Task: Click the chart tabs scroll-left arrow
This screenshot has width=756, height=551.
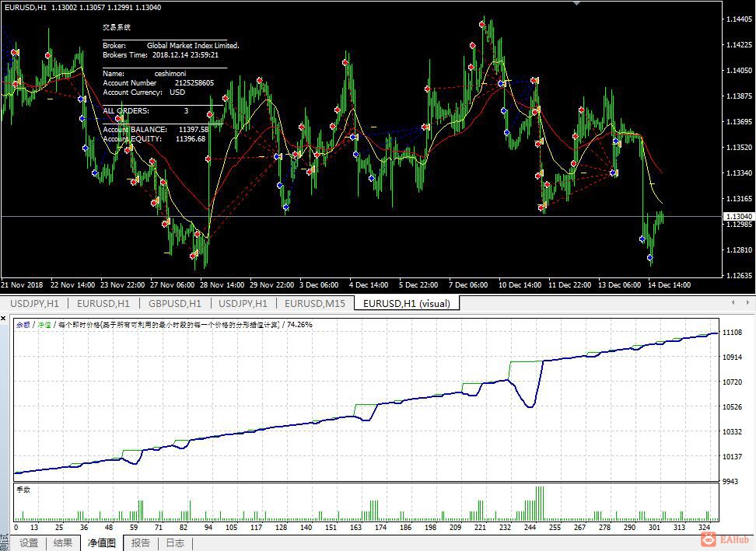Action: point(733,302)
